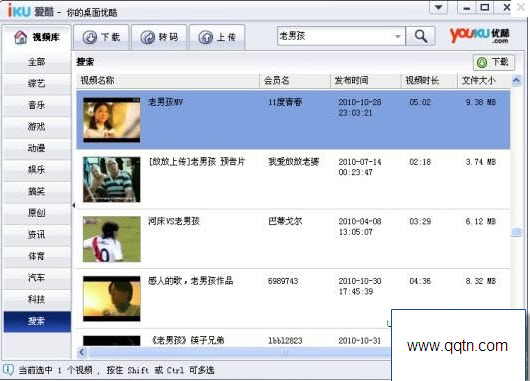Click the status bar info icon

coord(8,370)
